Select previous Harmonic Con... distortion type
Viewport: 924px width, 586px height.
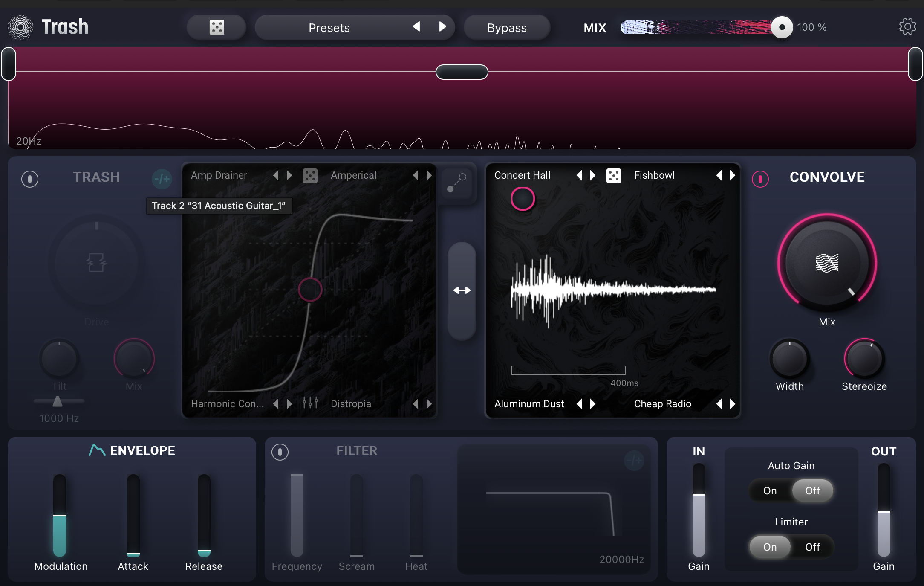(x=276, y=404)
